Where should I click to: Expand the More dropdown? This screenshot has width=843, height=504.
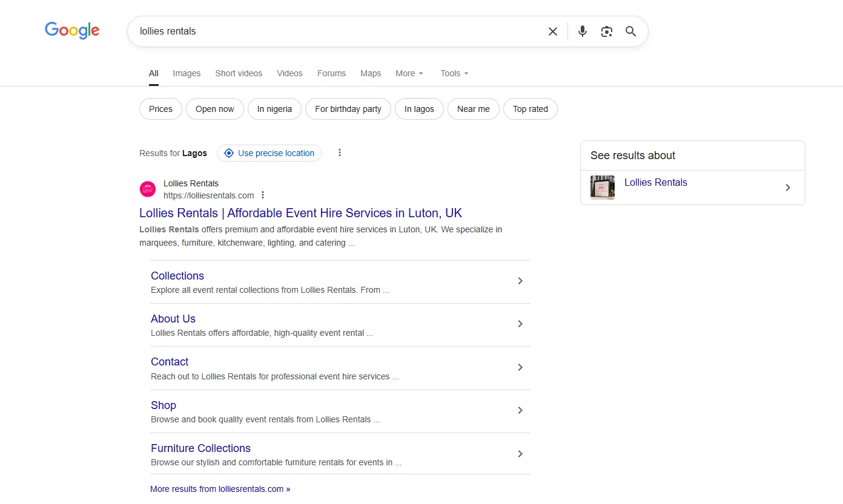coord(409,73)
